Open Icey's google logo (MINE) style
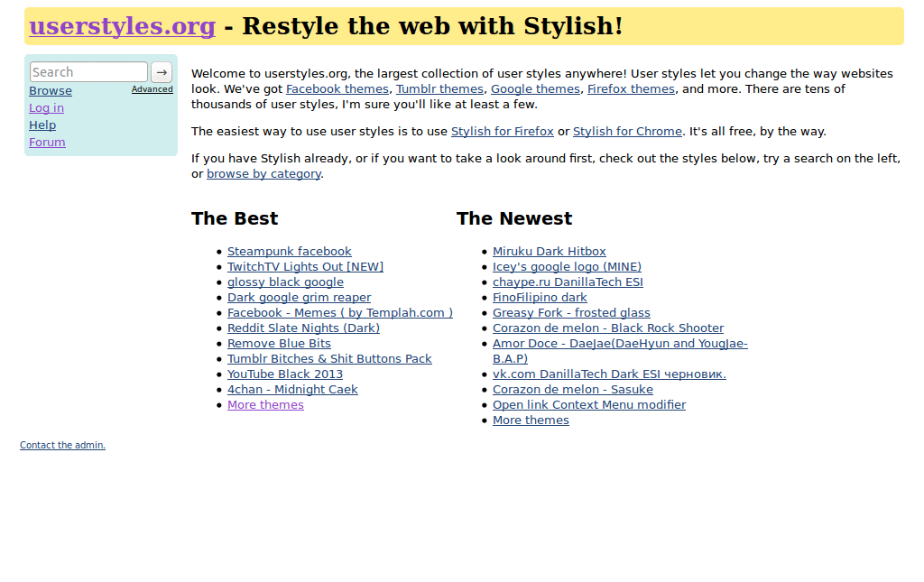Viewport: 924px width, 582px height. 567,267
